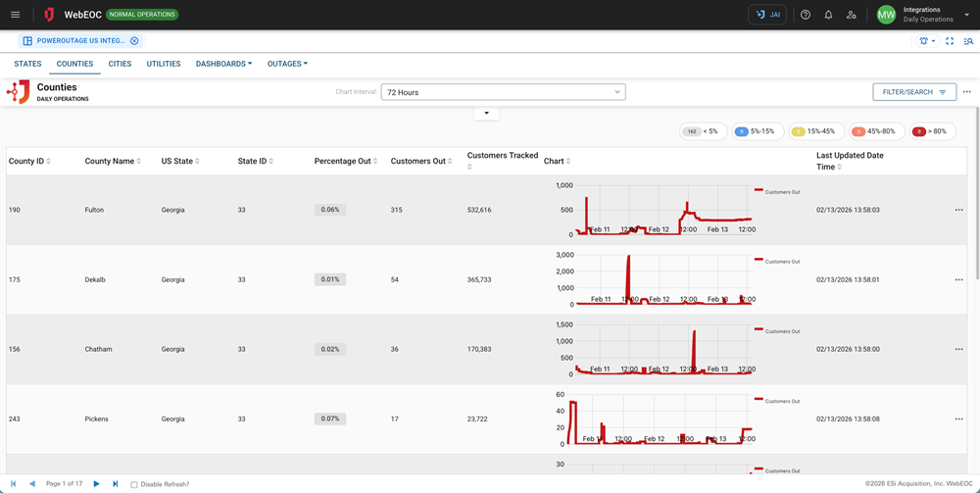Open the notifications bell

click(828, 15)
